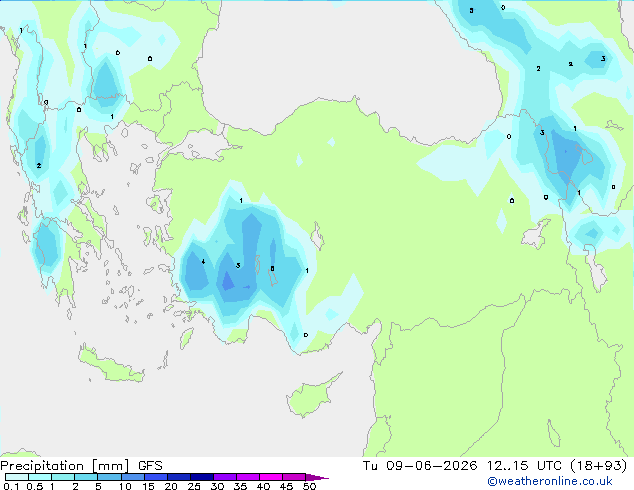634x490 pixels.
Task: Click the '3' value in the far northeast corner
Action: coord(603,59)
